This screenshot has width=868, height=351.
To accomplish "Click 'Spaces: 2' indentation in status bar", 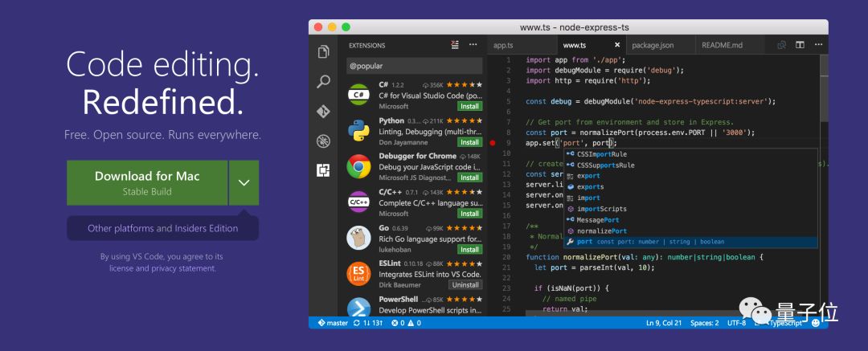I will [x=706, y=323].
